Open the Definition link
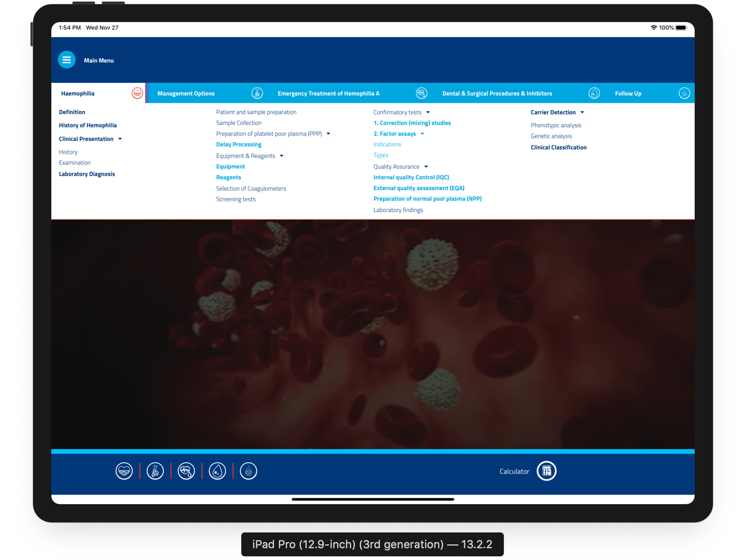 (x=72, y=112)
